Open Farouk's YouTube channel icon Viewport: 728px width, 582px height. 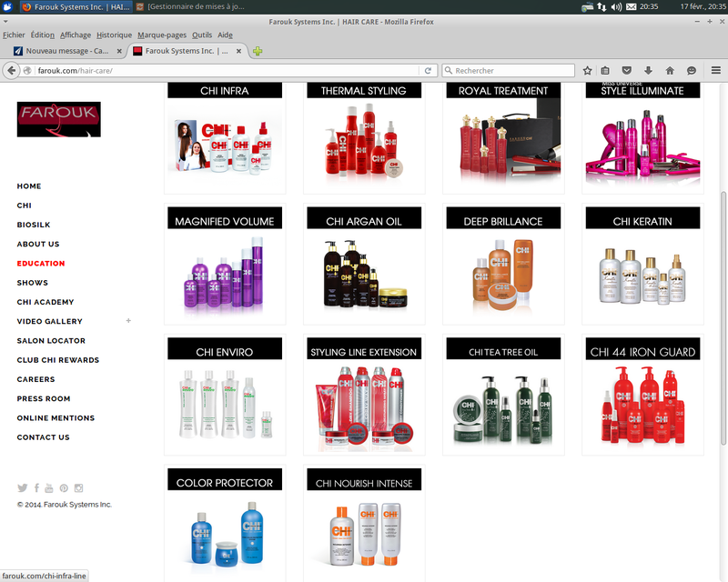[x=49, y=487]
